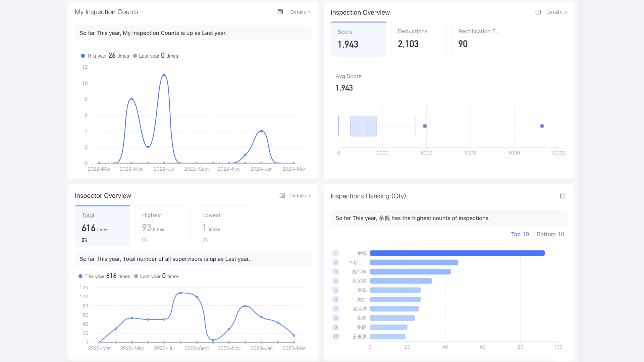Open table view icon in Inspector Overview
This screenshot has height=362, width=644.
282,196
